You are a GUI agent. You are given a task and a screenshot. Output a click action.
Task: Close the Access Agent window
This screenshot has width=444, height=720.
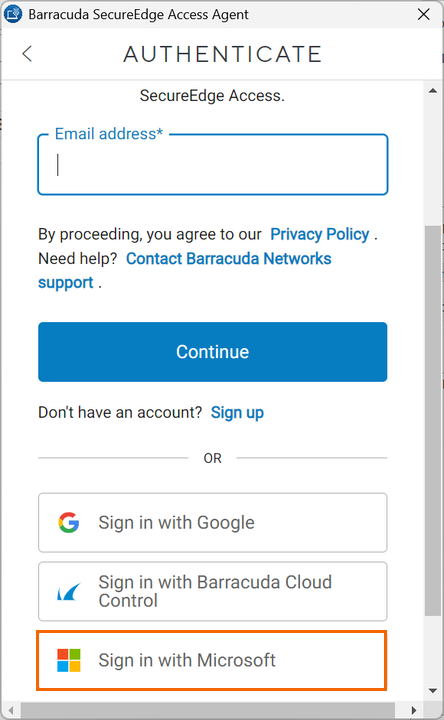point(424,14)
